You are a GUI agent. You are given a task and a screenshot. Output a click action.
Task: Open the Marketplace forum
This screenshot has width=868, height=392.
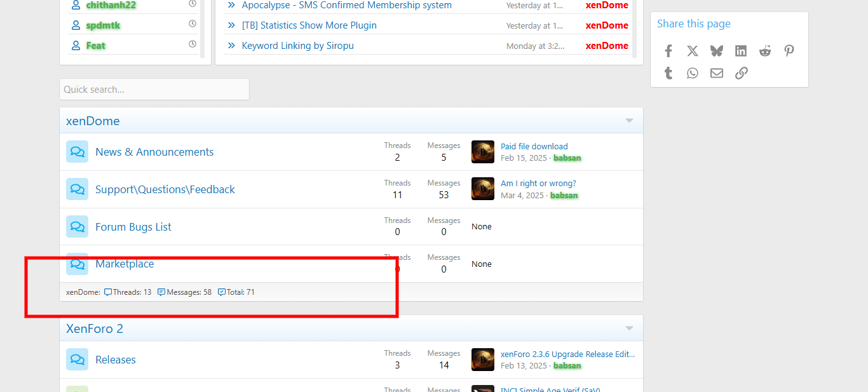125,264
